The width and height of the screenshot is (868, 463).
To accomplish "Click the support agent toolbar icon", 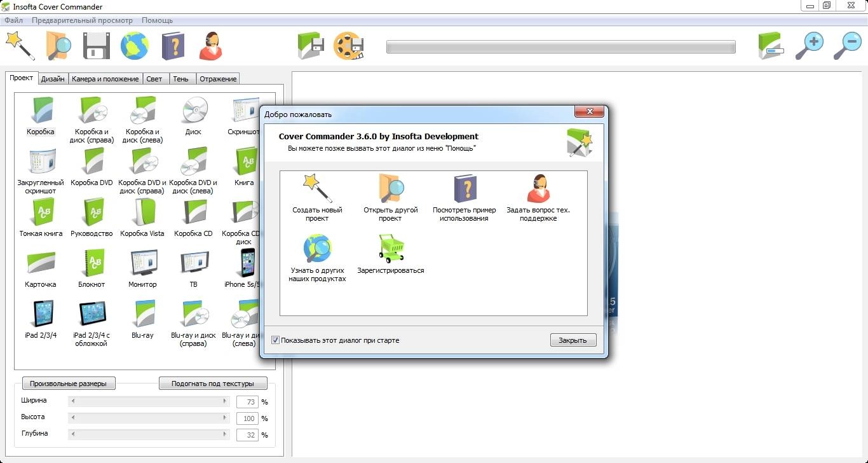I will [x=211, y=46].
